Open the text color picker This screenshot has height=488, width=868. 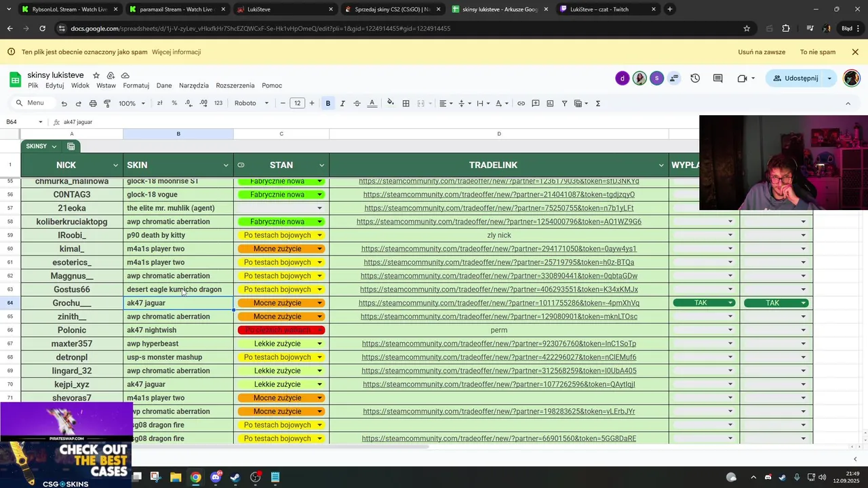pyautogui.click(x=372, y=104)
